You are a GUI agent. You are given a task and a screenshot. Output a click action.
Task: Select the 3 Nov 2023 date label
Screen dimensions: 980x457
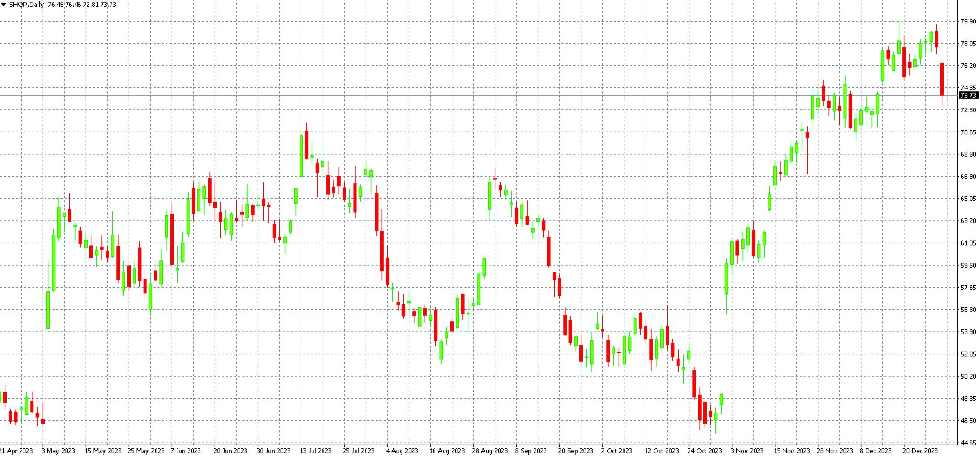(746, 451)
